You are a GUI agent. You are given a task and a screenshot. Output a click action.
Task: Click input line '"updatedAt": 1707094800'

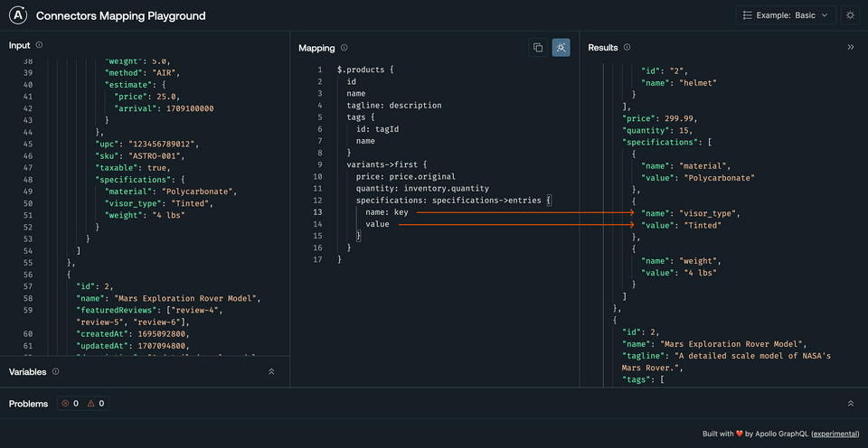pyautogui.click(x=132, y=346)
